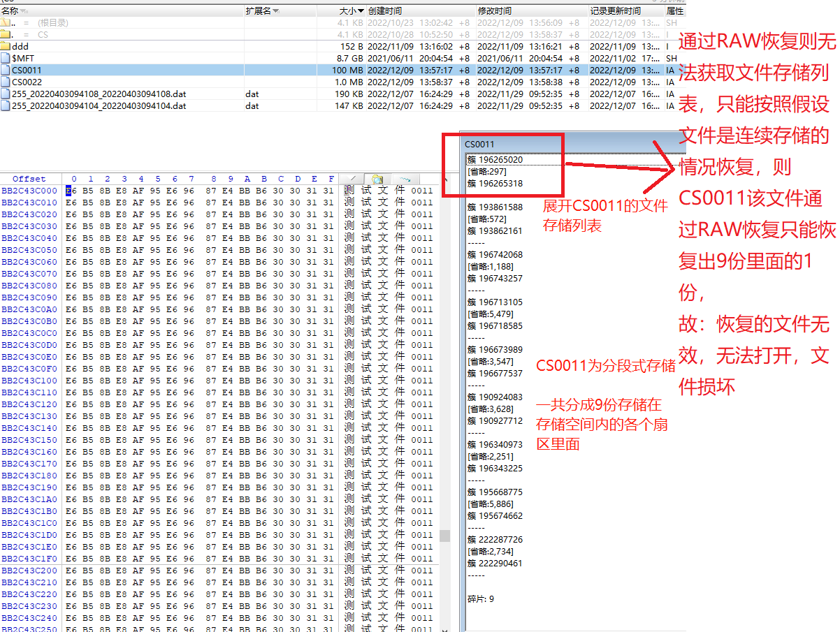Click the checkmark icon above the hex columns
Screen dimensions: 840x632
[352, 179]
